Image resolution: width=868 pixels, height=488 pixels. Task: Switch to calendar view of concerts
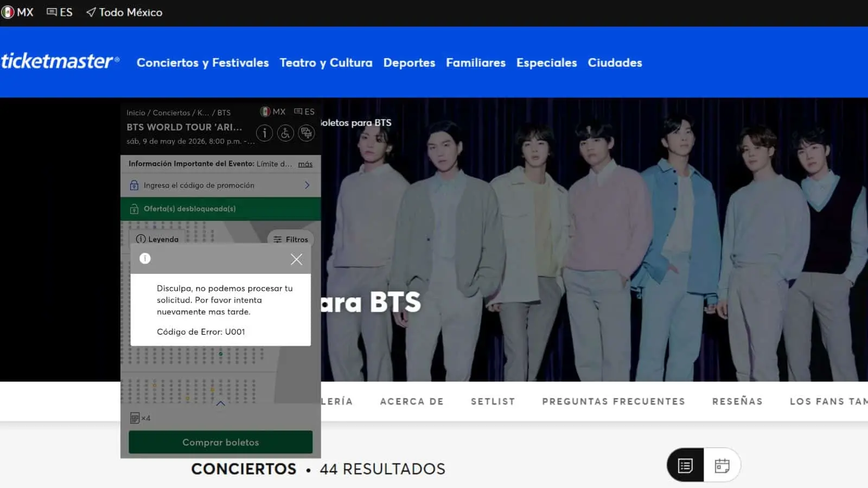tap(722, 465)
